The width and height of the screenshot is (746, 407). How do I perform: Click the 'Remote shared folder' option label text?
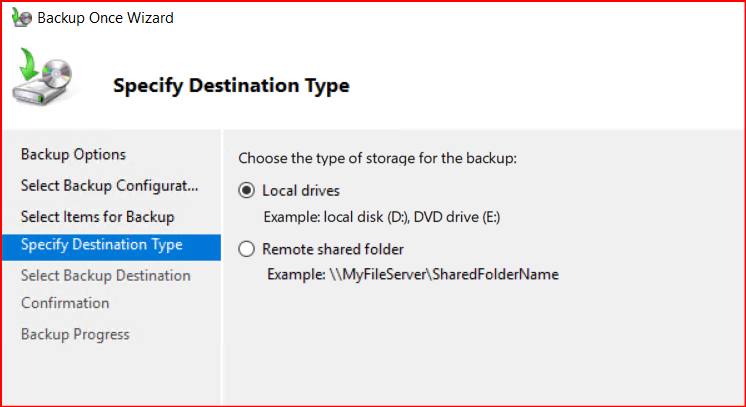[x=332, y=249]
